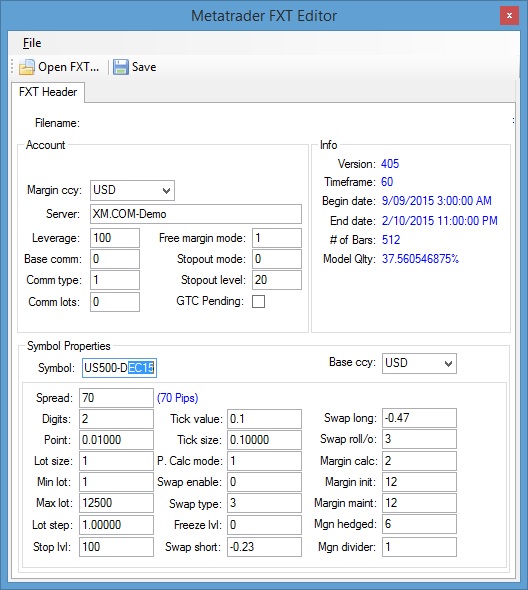This screenshot has height=590, width=528.
Task: Click the Symbol input field
Action: click(119, 368)
